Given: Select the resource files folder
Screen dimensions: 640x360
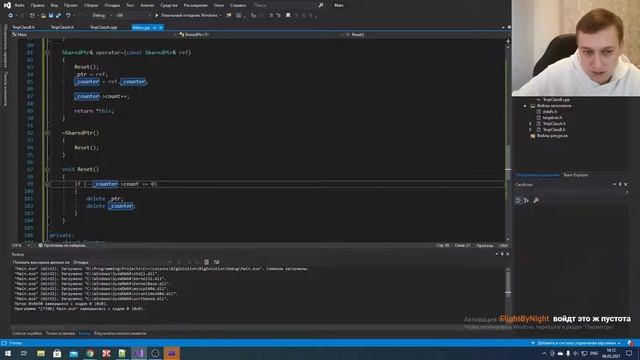Looking at the screenshot, I should tap(549, 136).
